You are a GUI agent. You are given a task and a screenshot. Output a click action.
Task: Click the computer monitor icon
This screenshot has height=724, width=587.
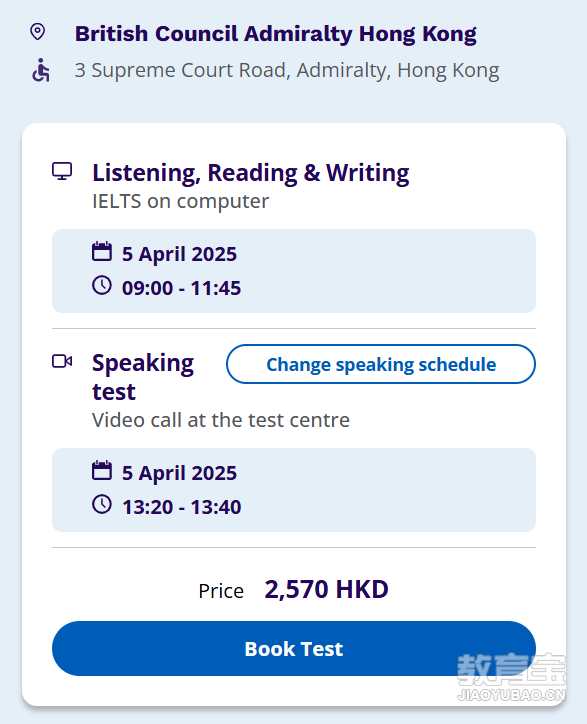pyautogui.click(x=62, y=171)
